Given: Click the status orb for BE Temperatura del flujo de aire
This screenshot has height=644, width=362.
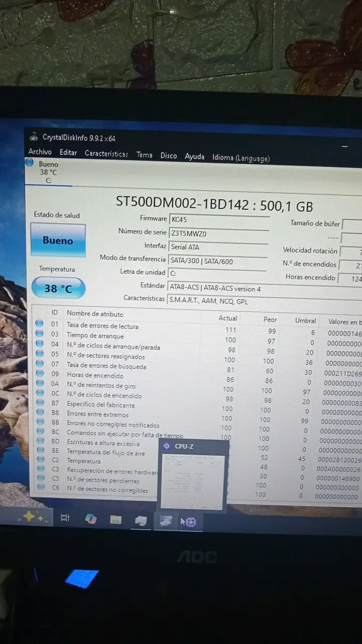Looking at the screenshot, I should click(x=40, y=451).
